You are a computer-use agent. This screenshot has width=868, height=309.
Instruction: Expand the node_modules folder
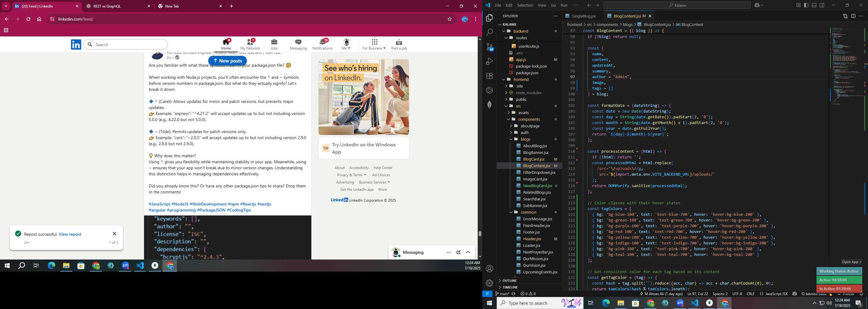tap(506, 93)
